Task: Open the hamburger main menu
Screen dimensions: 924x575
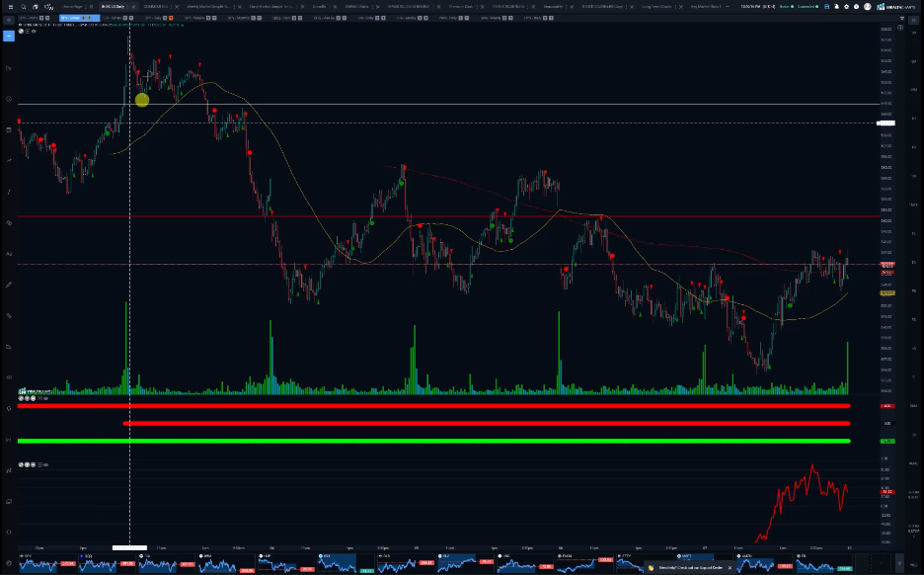Action: [x=11, y=7]
